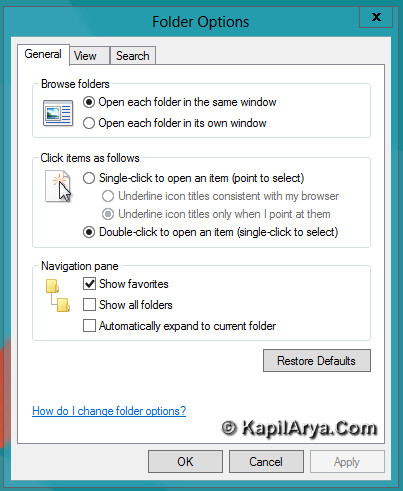The image size is (403, 491).
Task: Switch to the Search tab
Action: click(x=133, y=56)
